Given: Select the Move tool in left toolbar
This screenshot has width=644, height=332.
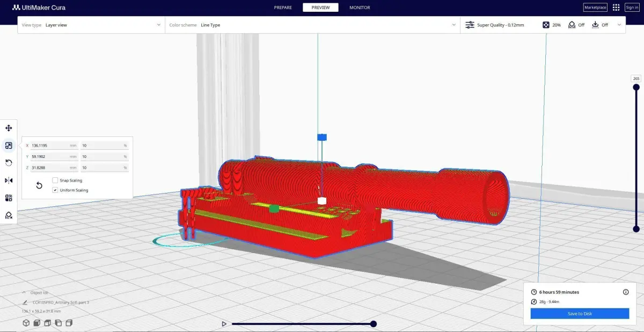Looking at the screenshot, I should point(9,128).
